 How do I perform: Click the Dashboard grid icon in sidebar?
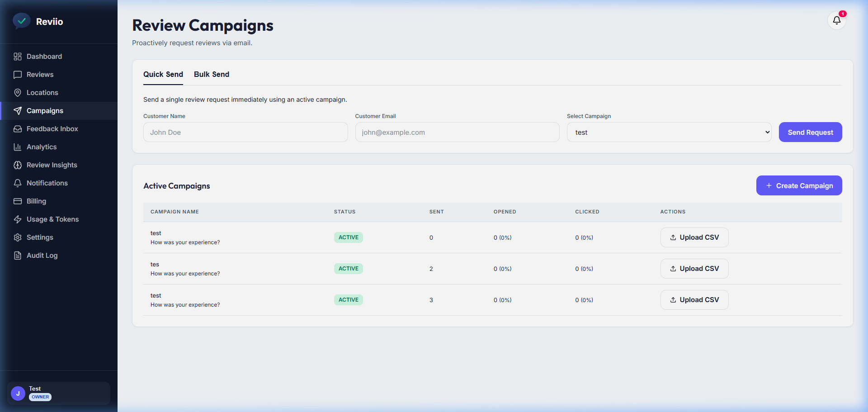[18, 57]
